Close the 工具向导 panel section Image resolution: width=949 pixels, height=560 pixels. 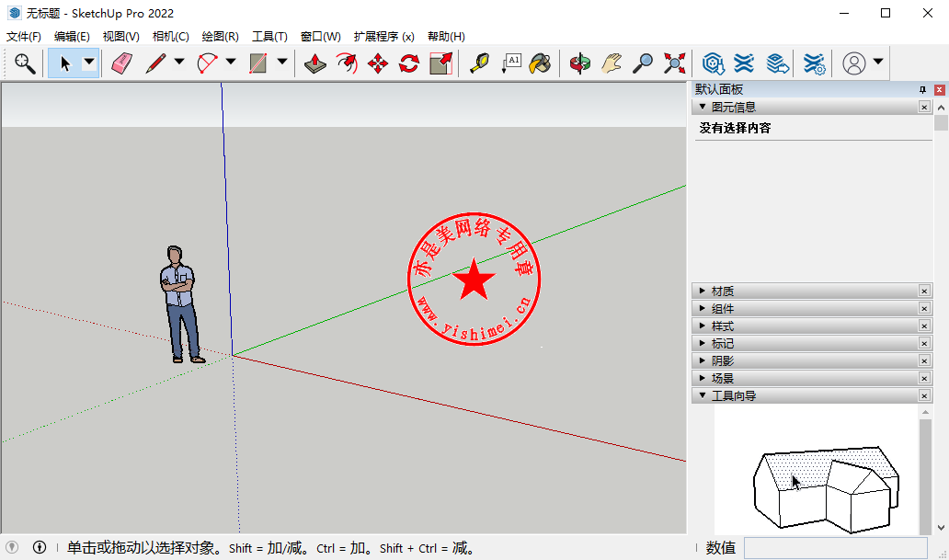(924, 396)
